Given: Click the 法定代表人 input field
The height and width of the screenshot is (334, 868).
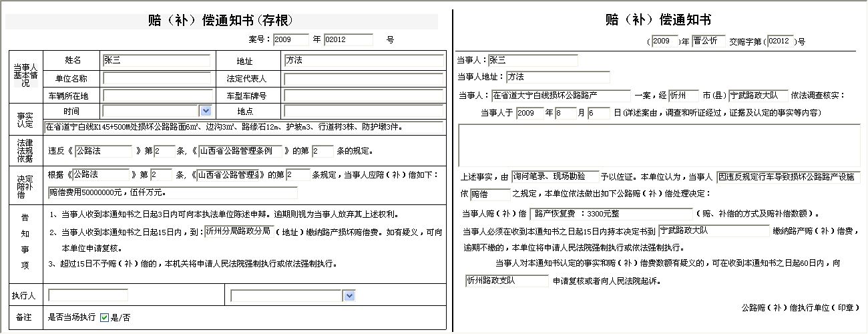Looking at the screenshot, I should coord(363,79).
